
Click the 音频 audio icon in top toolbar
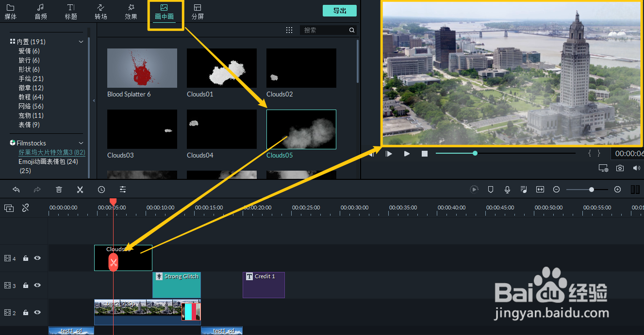pyautogui.click(x=40, y=11)
